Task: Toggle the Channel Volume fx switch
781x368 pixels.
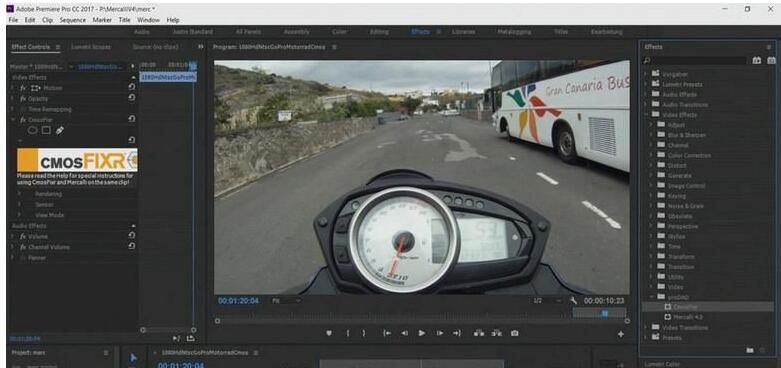Action: 23,247
